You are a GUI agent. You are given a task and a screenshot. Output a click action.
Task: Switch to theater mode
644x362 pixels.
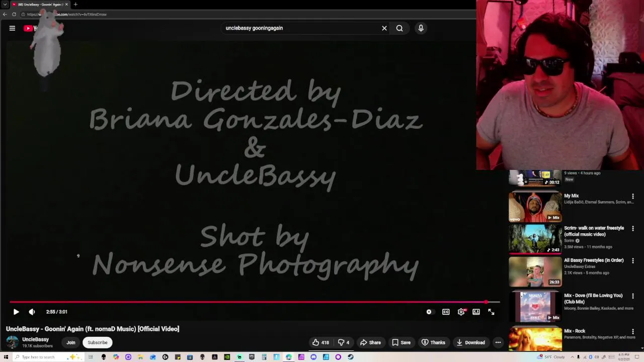[x=476, y=312]
